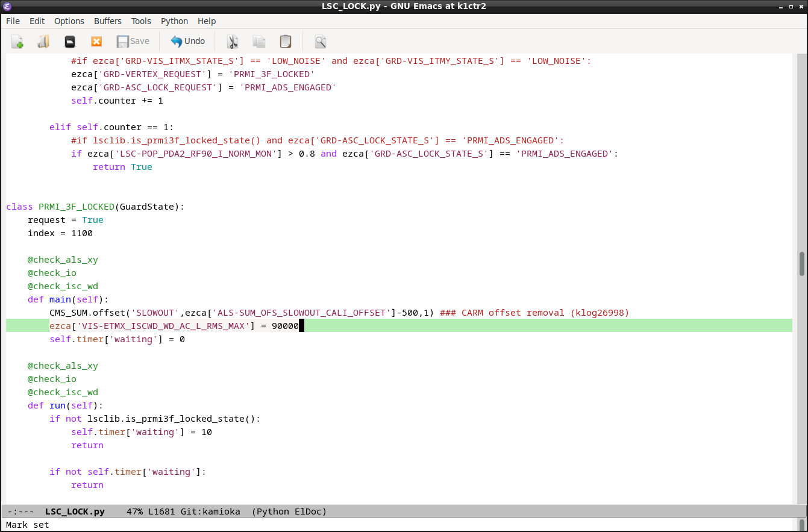Screen dimensions: 808x532
Task: Click the Undo toolbar button
Action: coord(188,42)
